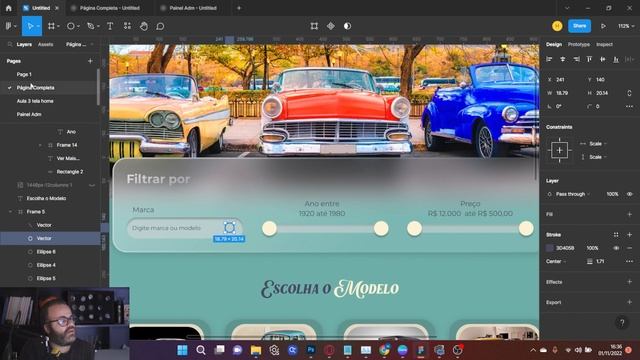Switch to the Inspect tab
The image size is (640, 360).
[604, 44]
